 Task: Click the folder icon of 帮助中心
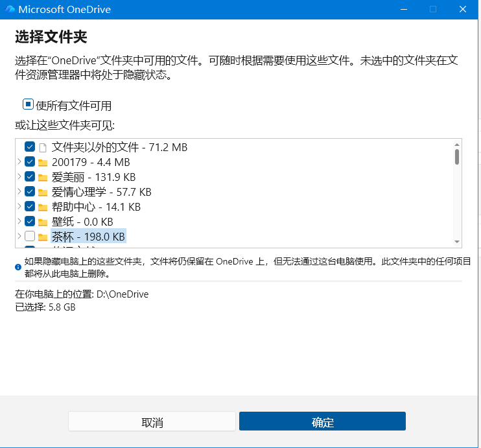(x=43, y=207)
